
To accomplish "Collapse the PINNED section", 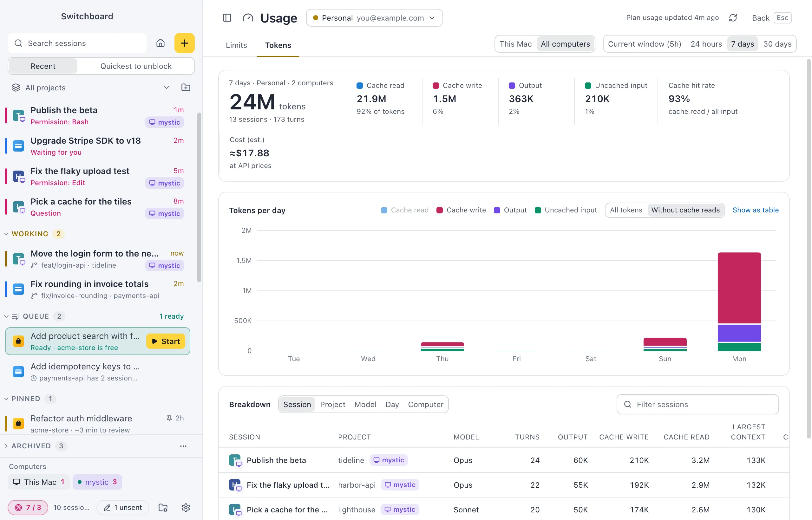I will (x=6, y=399).
